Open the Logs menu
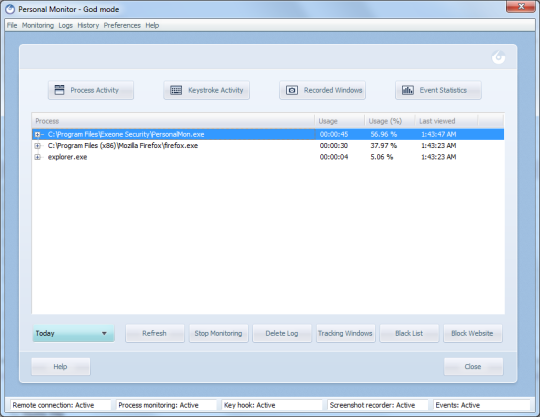The width and height of the screenshot is (540, 417). pyautogui.click(x=65, y=25)
